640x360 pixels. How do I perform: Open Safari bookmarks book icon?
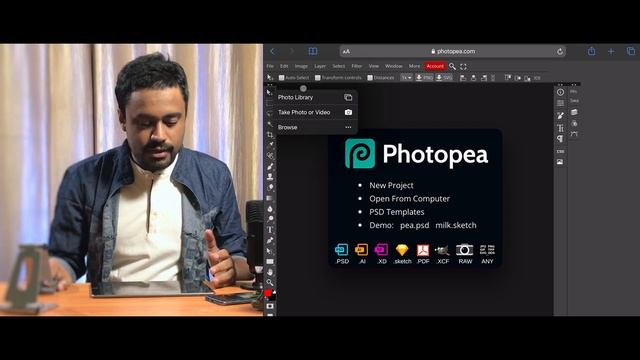[x=313, y=51]
